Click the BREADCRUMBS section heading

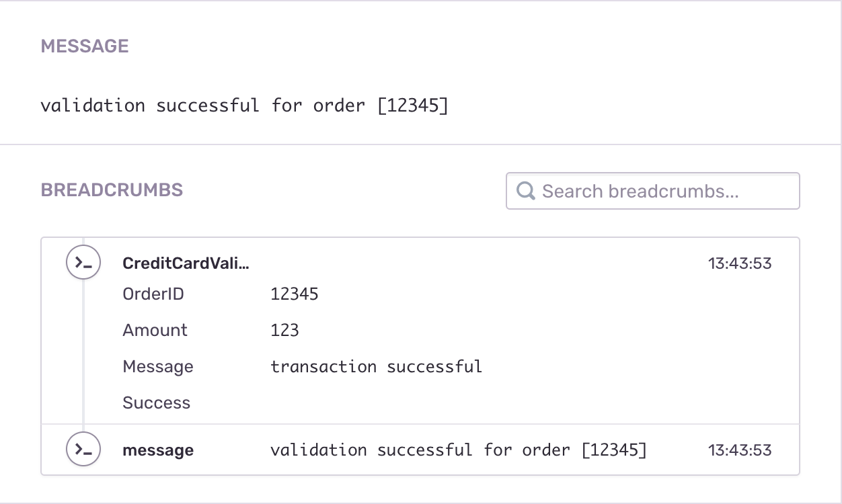(112, 190)
